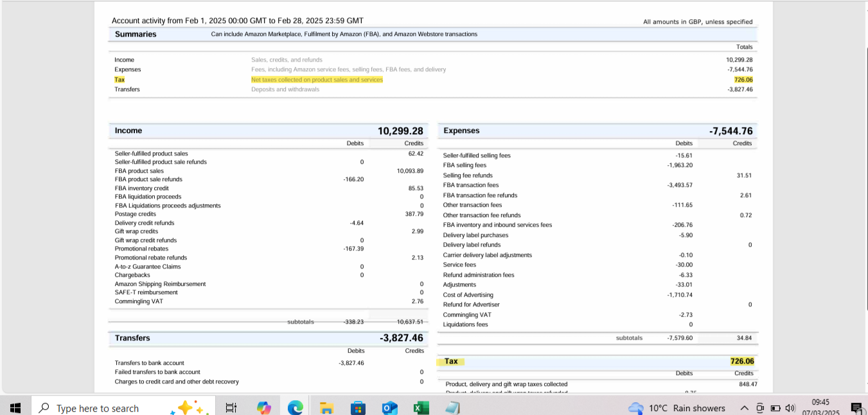Screen dimensions: 868x415
Task: Open Task View from the taskbar
Action: pyautogui.click(x=231, y=408)
